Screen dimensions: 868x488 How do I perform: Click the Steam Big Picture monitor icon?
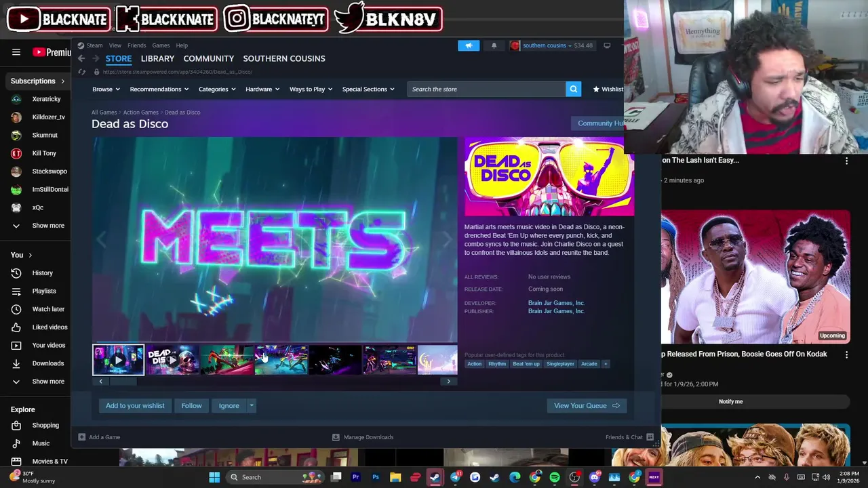(607, 45)
